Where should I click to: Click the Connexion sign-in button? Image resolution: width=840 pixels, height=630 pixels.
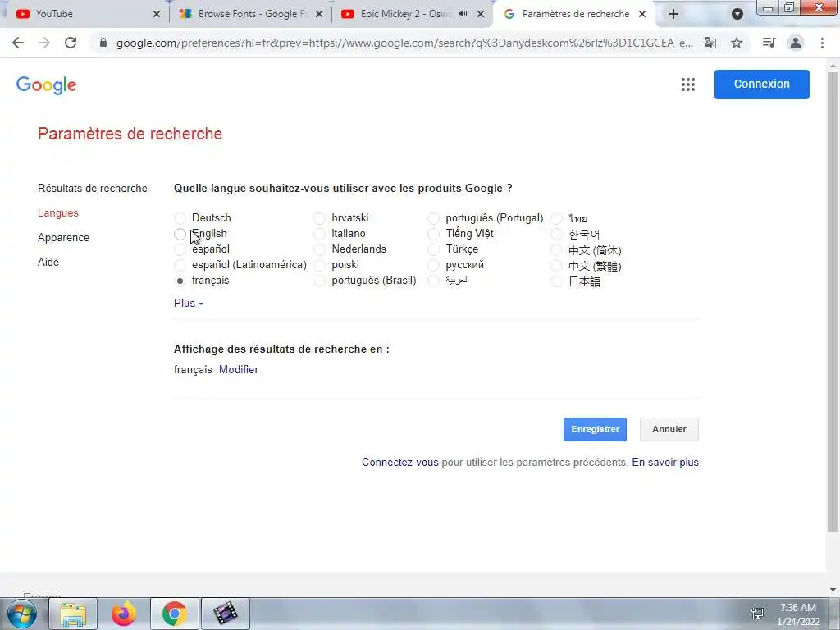click(x=761, y=84)
